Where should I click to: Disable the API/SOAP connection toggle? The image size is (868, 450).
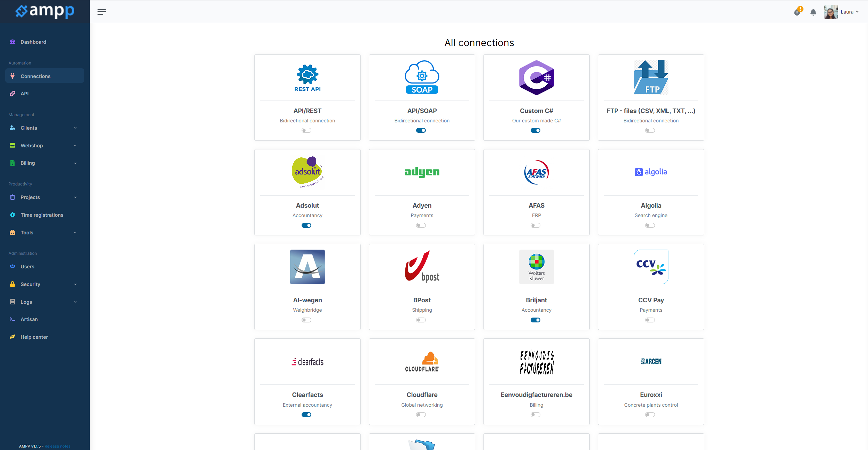(x=421, y=130)
